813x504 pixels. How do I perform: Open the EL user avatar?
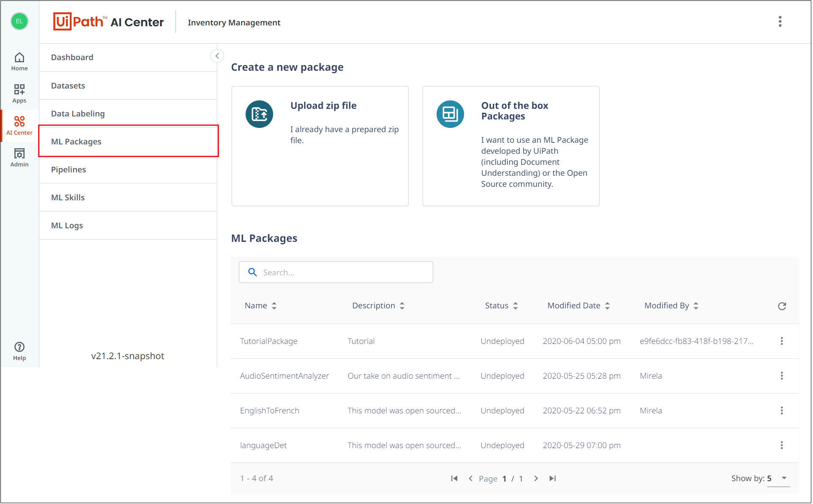19,21
